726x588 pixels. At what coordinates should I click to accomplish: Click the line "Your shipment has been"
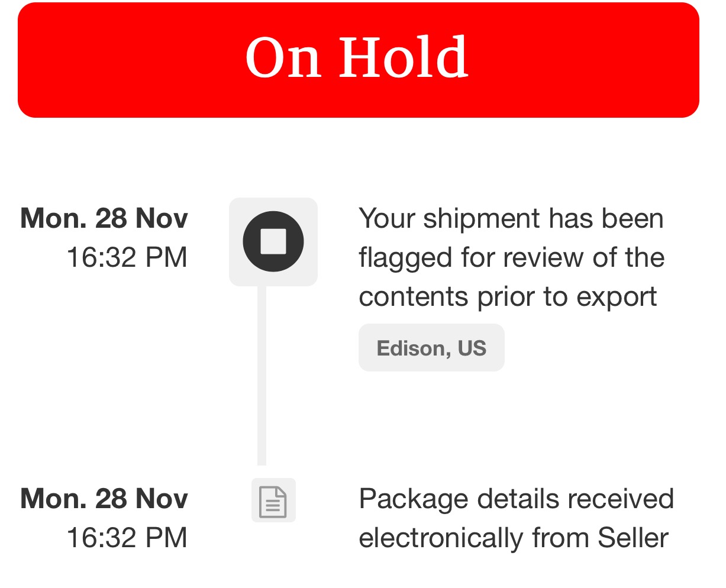(511, 218)
